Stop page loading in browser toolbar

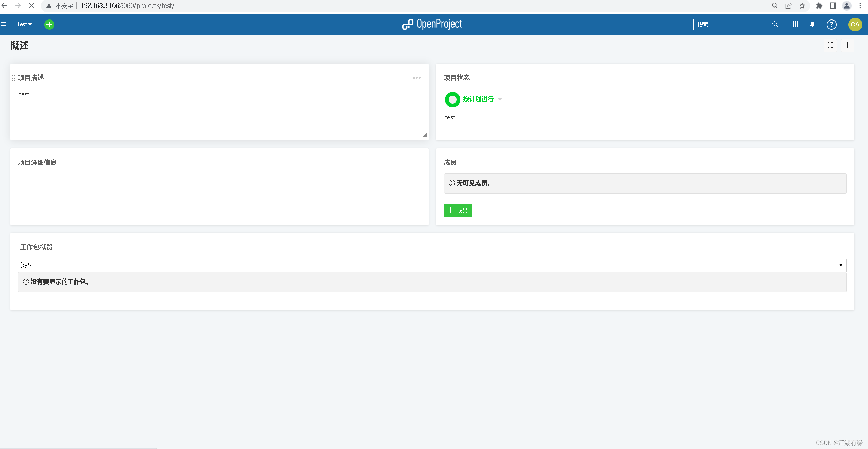[31, 5]
